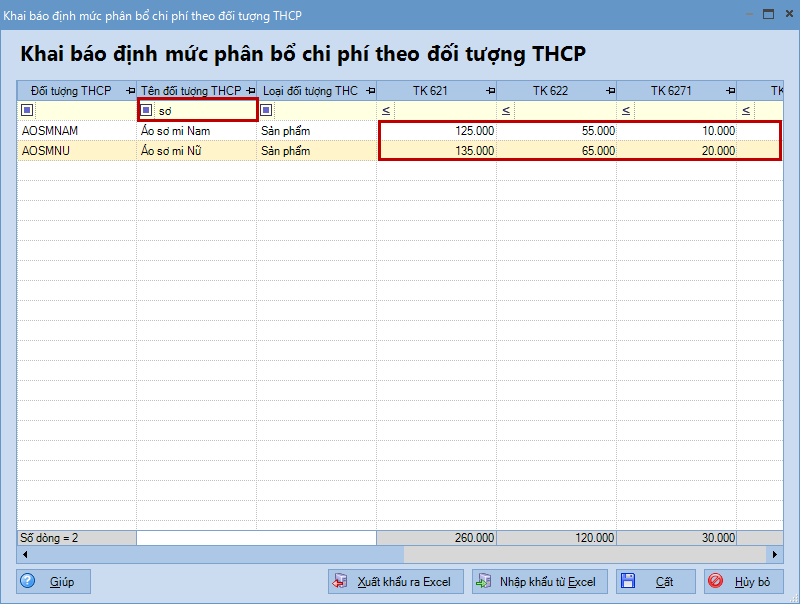
Task: Click the pin icon in Tên đối tượng THCP header
Action: 249,91
